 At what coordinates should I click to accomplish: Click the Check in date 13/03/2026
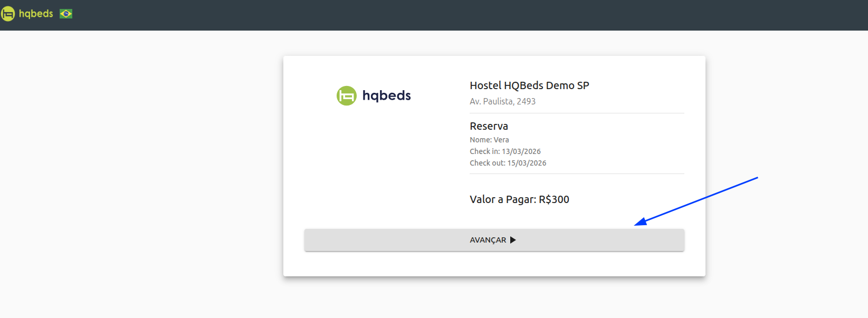pyautogui.click(x=521, y=151)
